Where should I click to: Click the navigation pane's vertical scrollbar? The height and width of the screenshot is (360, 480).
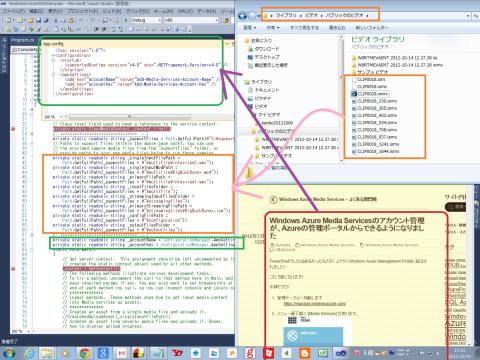pos(341,98)
